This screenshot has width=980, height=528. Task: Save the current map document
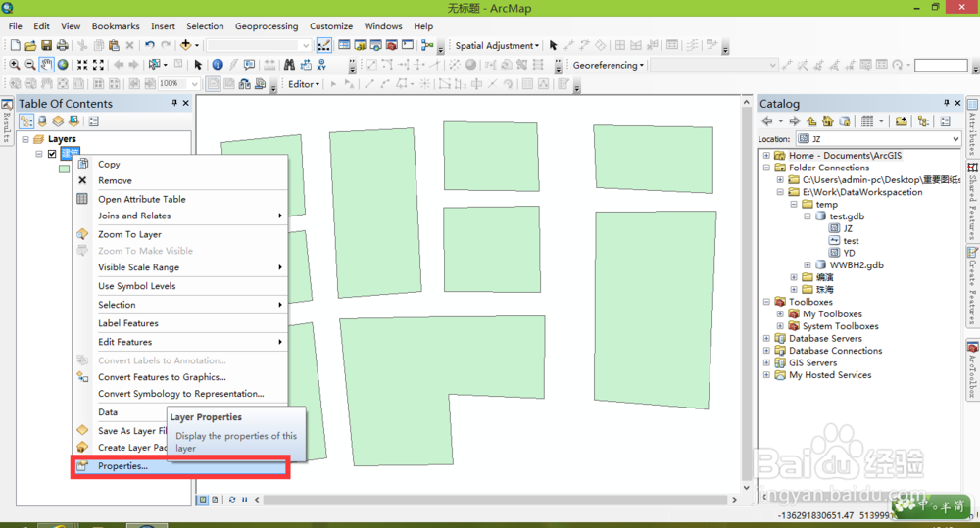pyautogui.click(x=46, y=46)
